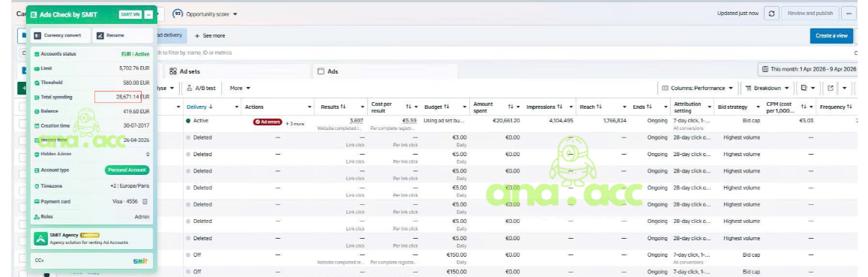This screenshot has width=868, height=277.
Task: Click the SMIT.VN badge in the panel header
Action: click(130, 14)
